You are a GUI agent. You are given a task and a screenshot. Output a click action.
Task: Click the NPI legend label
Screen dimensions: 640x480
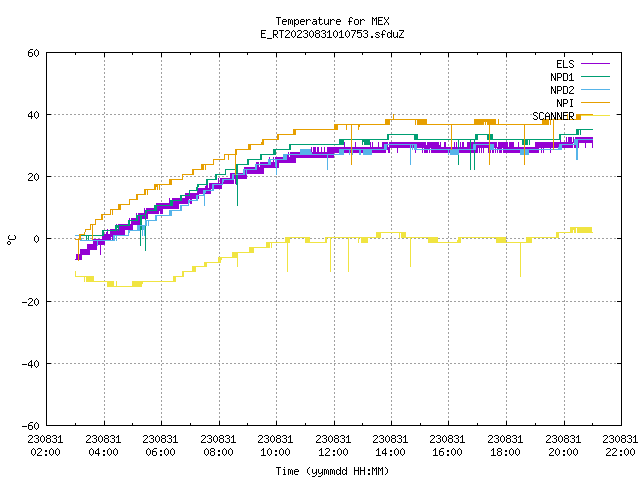coord(565,103)
